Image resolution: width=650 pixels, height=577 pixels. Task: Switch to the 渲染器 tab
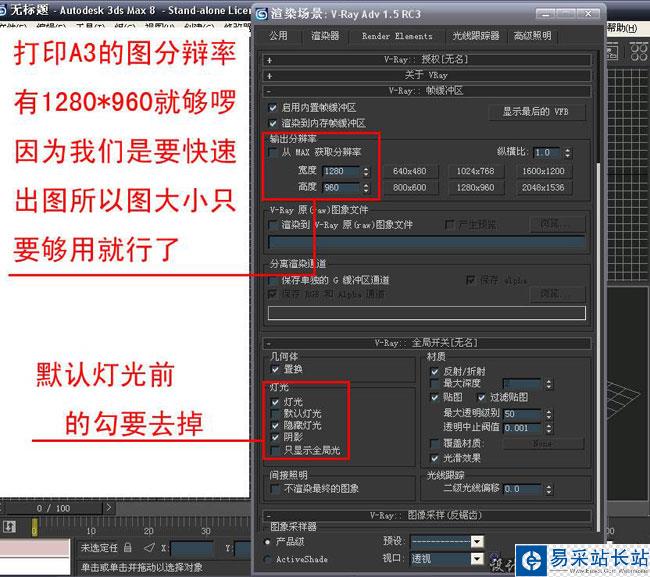pyautogui.click(x=325, y=36)
